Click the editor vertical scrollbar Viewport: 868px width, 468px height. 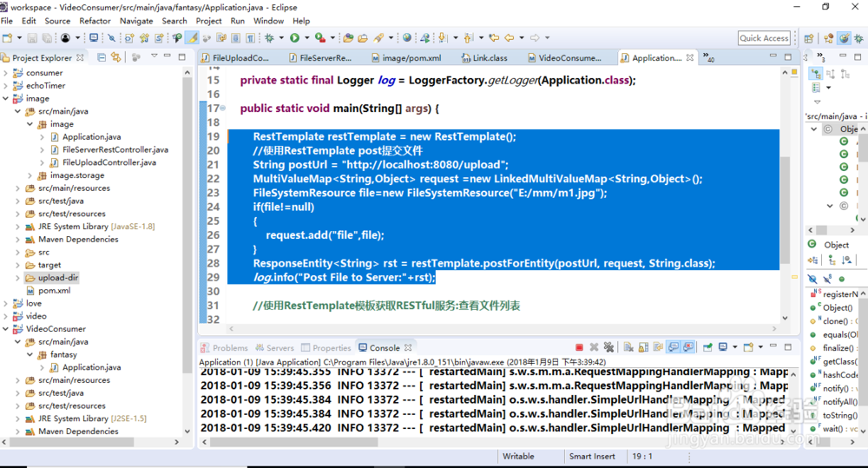pos(785,210)
